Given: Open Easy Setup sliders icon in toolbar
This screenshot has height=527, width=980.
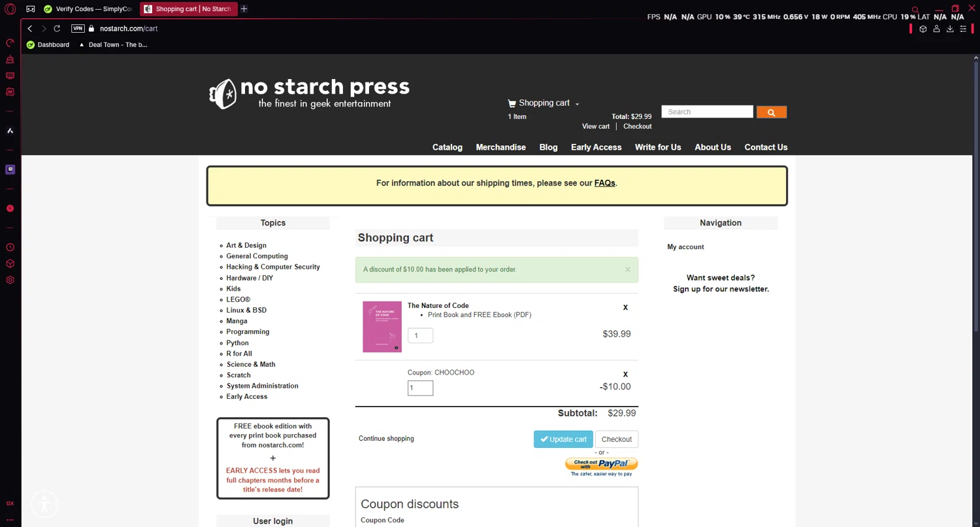Looking at the screenshot, I should point(963,29).
